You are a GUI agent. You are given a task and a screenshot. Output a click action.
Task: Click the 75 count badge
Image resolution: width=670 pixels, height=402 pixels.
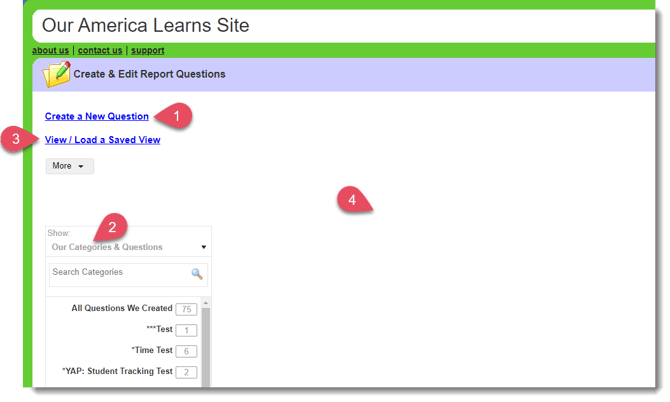(185, 309)
